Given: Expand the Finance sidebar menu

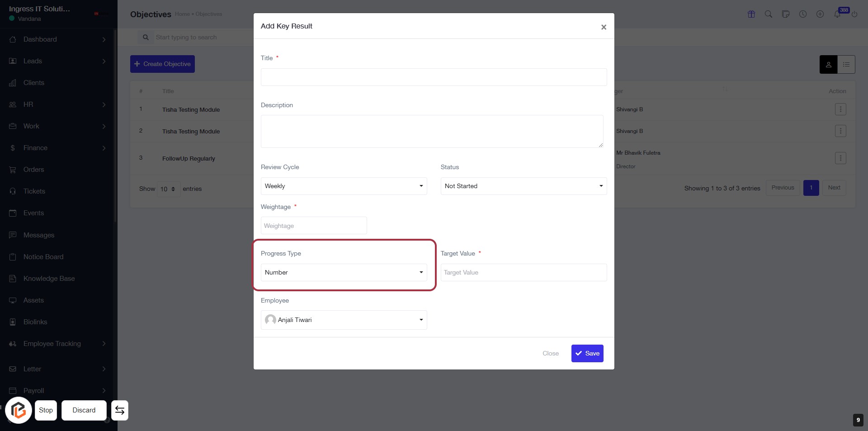Looking at the screenshot, I should pos(35,148).
